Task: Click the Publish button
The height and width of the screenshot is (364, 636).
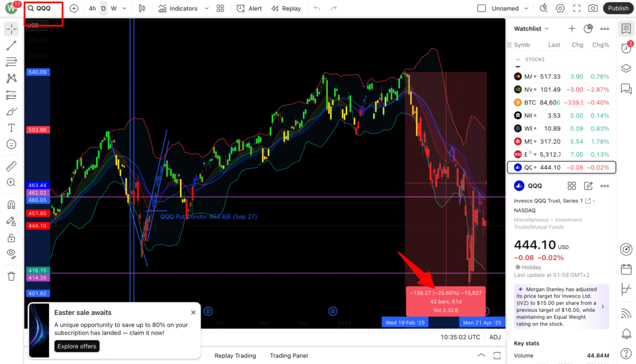Action: pyautogui.click(x=618, y=9)
